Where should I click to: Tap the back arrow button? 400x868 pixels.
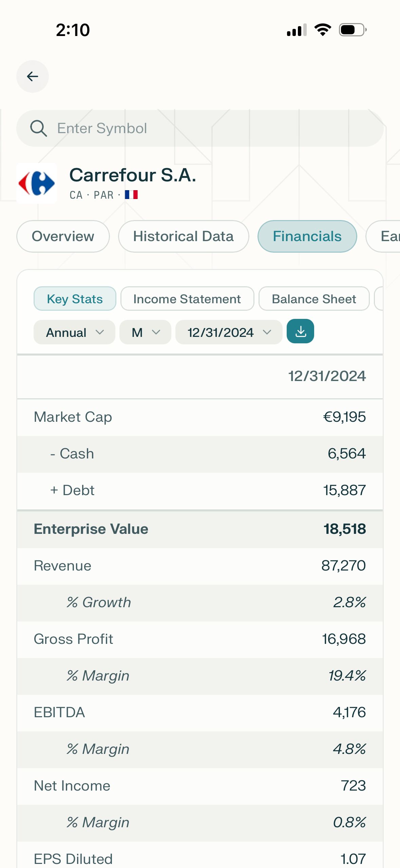[x=33, y=76]
